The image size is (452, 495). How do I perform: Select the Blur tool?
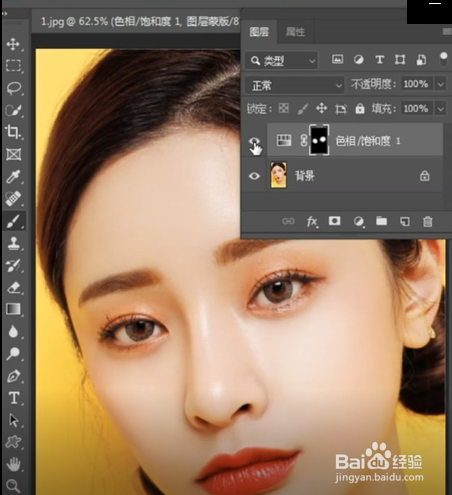pos(13,331)
